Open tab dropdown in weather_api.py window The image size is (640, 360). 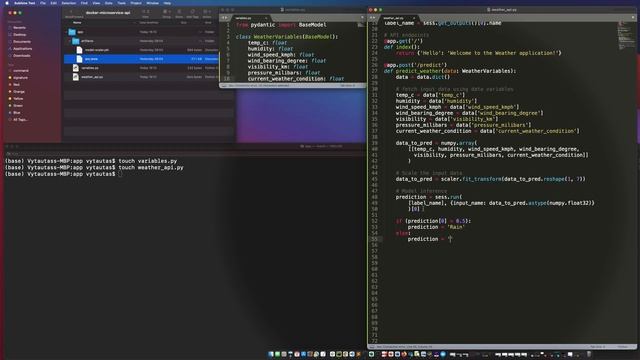click(x=633, y=18)
